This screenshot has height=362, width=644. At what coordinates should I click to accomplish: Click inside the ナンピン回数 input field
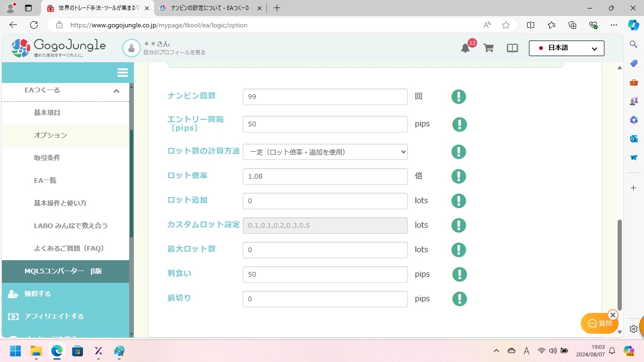(325, 96)
